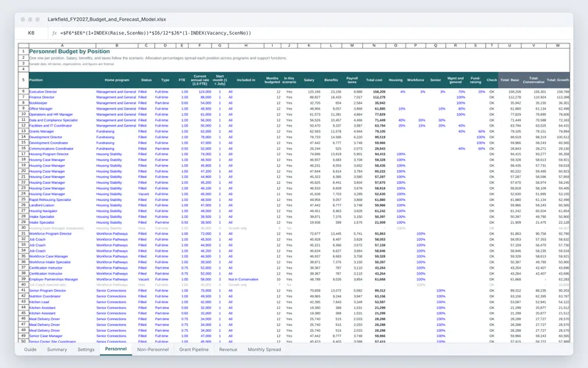
Task: Switch to the Summary sheet tab
Action: pos(57,349)
